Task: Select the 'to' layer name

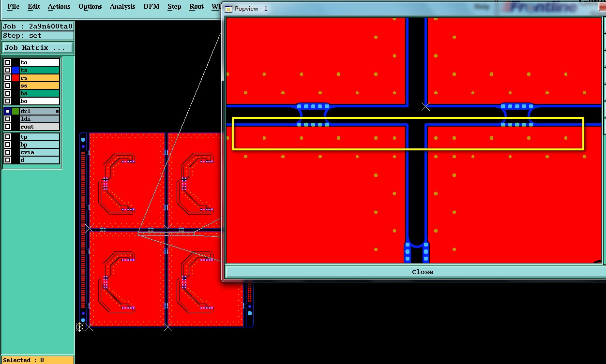Action: (39, 62)
